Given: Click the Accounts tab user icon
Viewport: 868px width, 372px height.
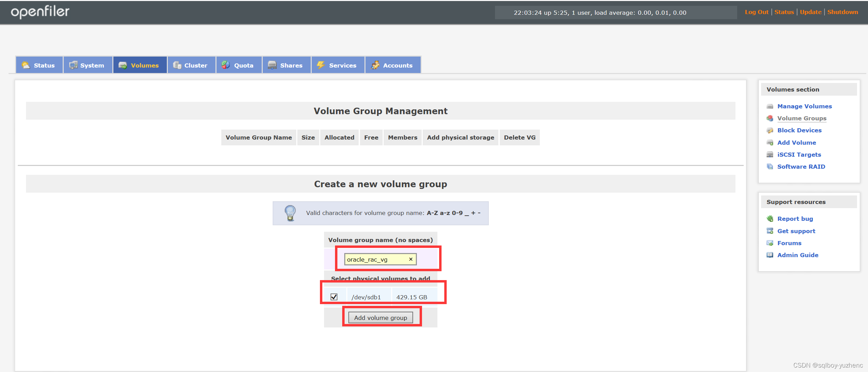Looking at the screenshot, I should click(375, 65).
